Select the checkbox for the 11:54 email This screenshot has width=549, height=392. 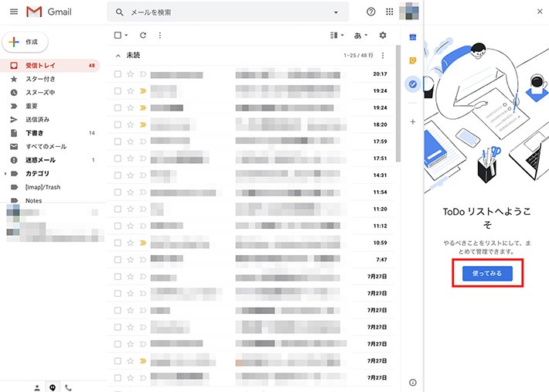(x=118, y=193)
